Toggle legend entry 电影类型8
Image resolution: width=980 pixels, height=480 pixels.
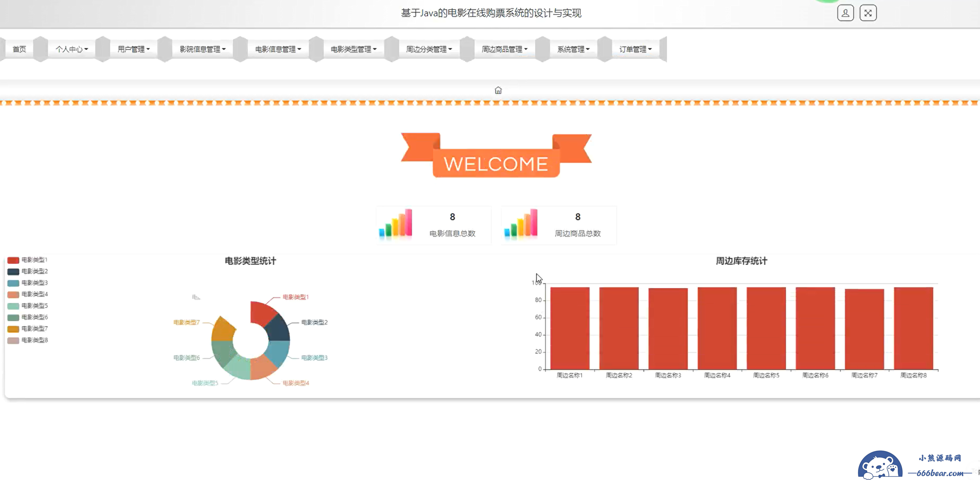[x=27, y=340]
